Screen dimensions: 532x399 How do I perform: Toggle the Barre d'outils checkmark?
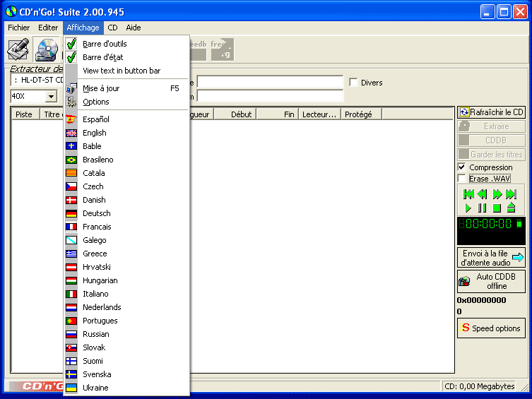pos(71,44)
